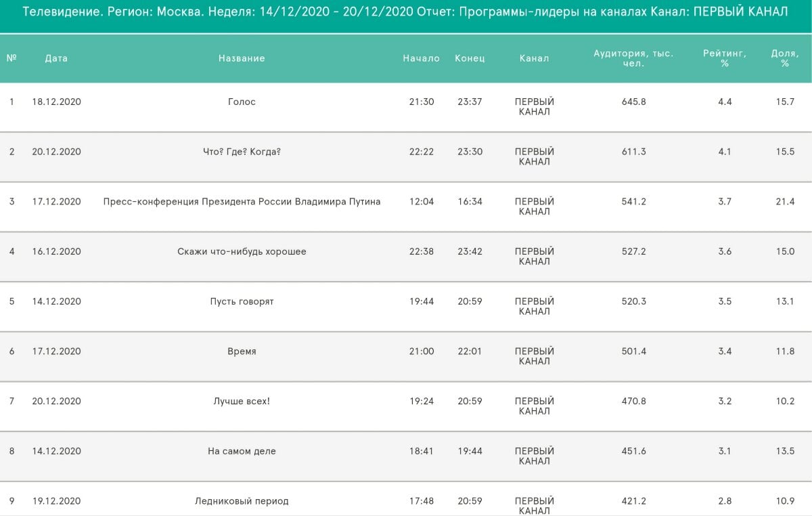Click the date 18.12.2020

tap(56, 102)
